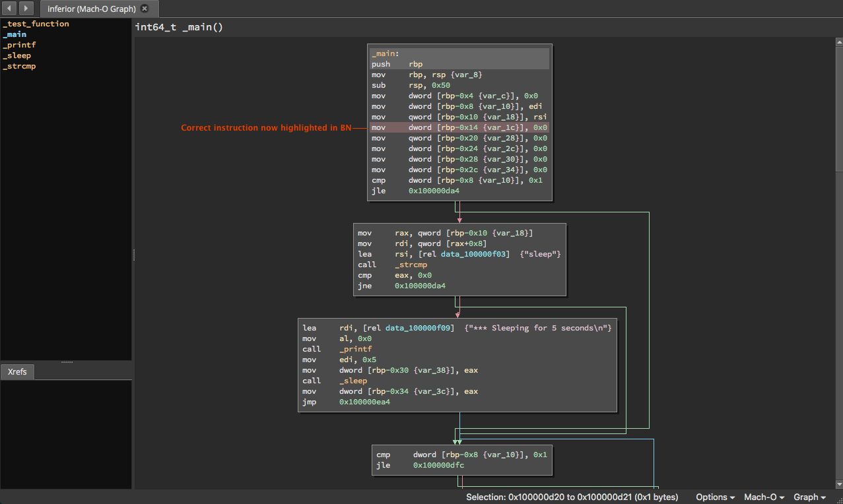The height and width of the screenshot is (504, 843).
Task: Click the back navigation arrow
Action: coord(9,8)
